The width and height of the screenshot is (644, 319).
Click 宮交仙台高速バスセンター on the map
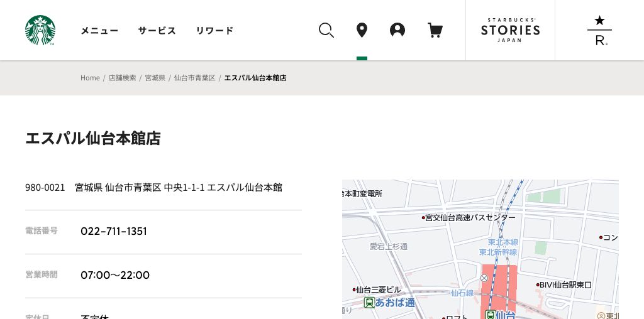tap(468, 218)
